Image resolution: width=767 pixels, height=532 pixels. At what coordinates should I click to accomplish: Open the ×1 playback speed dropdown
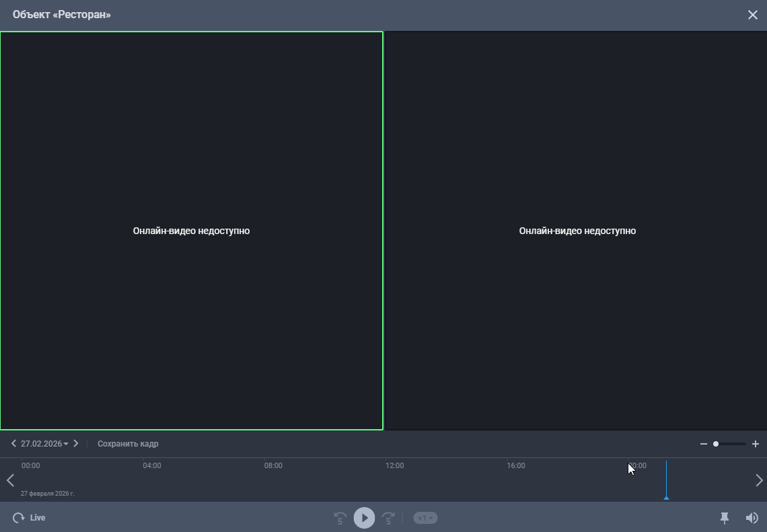pos(425,518)
